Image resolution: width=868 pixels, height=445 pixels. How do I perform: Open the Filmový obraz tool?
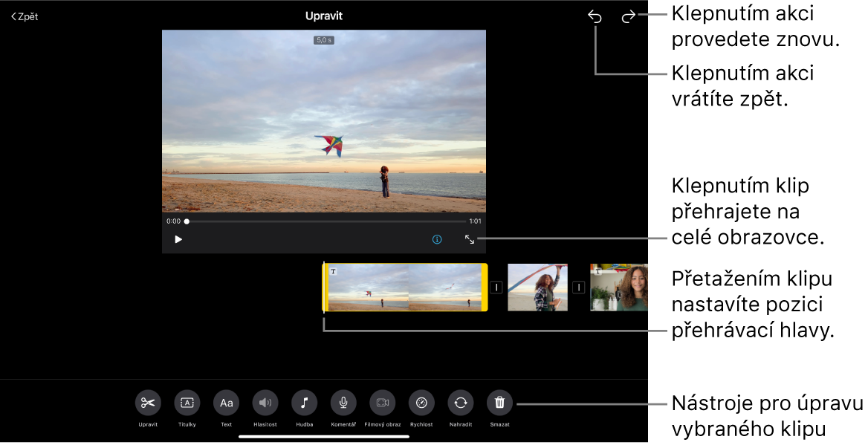coord(383,403)
